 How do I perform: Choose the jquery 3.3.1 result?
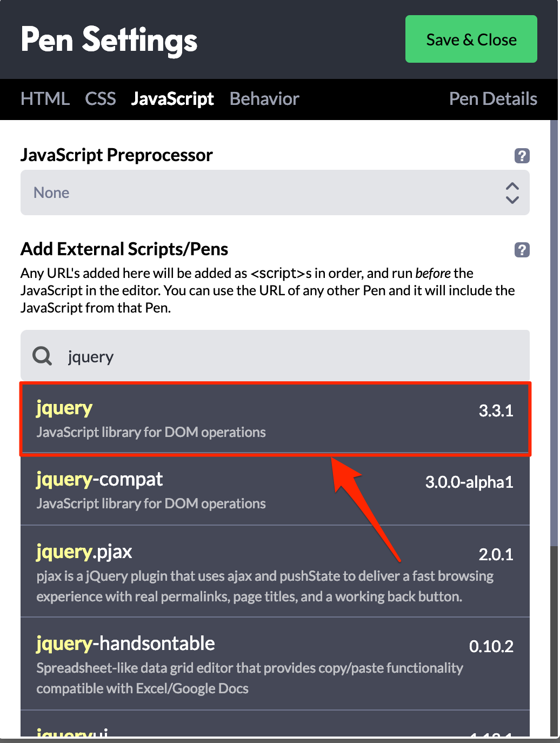tap(275, 419)
